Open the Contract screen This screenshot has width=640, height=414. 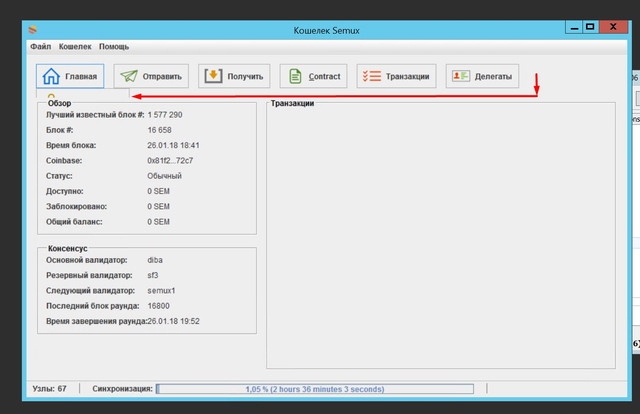[x=313, y=76]
